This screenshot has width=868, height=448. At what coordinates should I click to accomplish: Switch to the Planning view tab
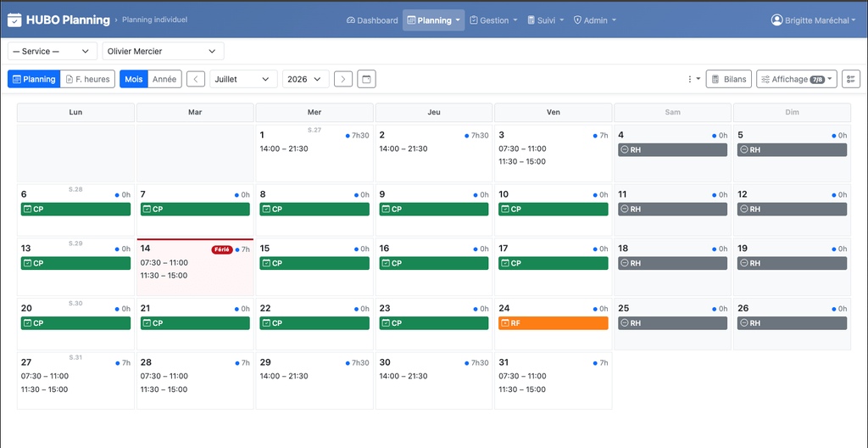click(34, 79)
